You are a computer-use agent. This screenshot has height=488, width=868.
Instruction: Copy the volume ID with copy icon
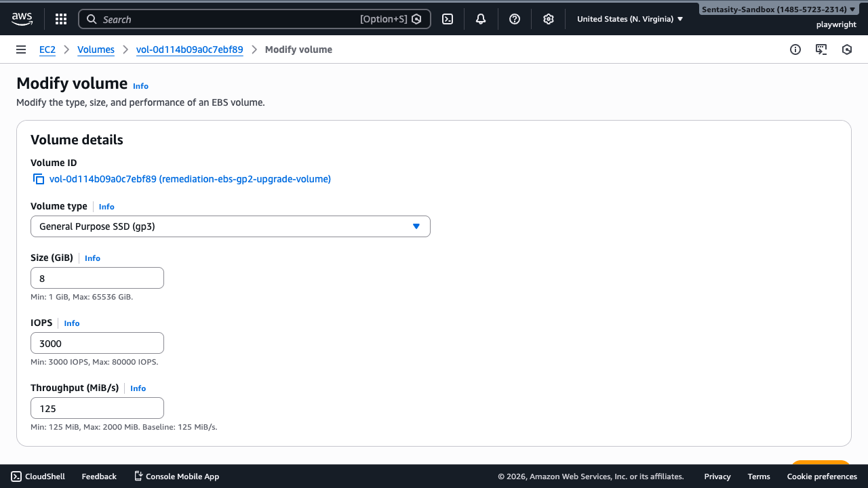click(x=39, y=179)
